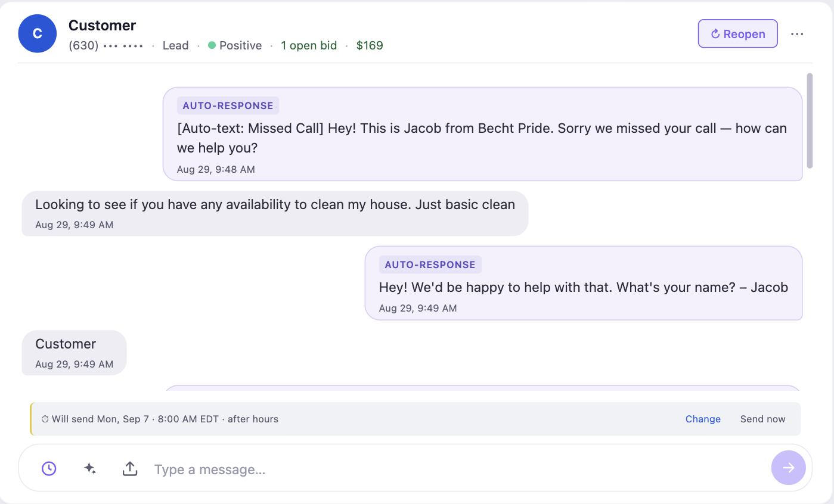Click the customer avatar circle with letter C
Viewport: 834px width, 504px height.
38,34
